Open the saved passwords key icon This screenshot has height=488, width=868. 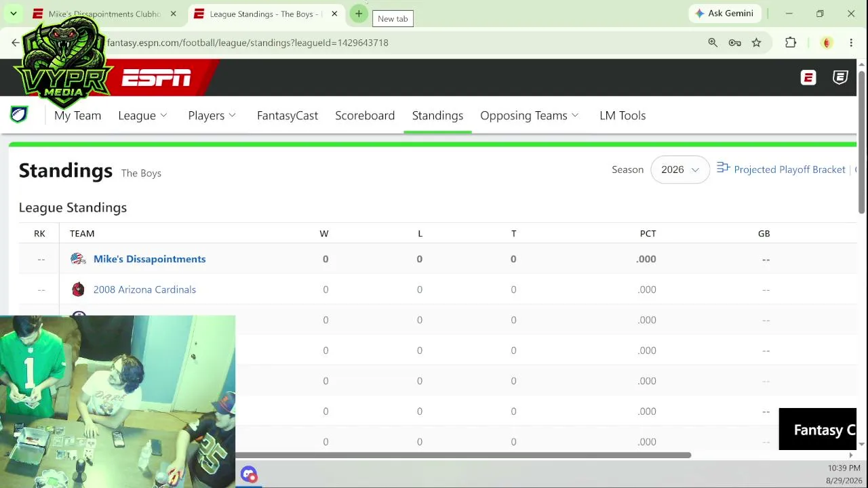pos(734,43)
